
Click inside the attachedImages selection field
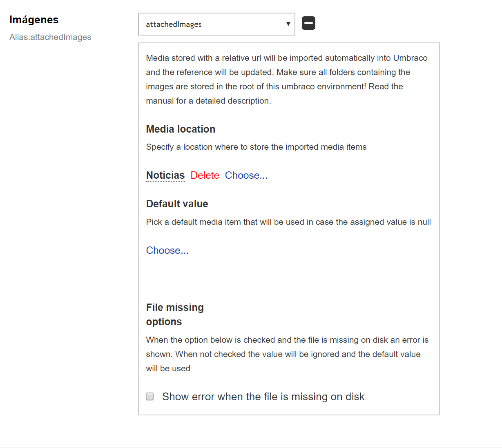(x=204, y=24)
